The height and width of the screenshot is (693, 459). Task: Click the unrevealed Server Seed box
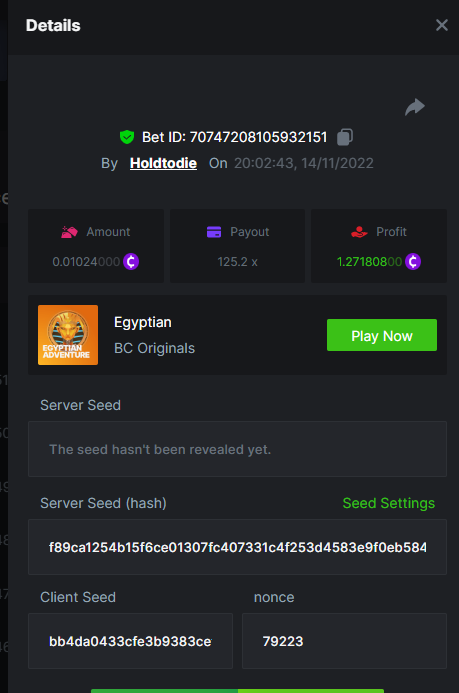(x=237, y=449)
